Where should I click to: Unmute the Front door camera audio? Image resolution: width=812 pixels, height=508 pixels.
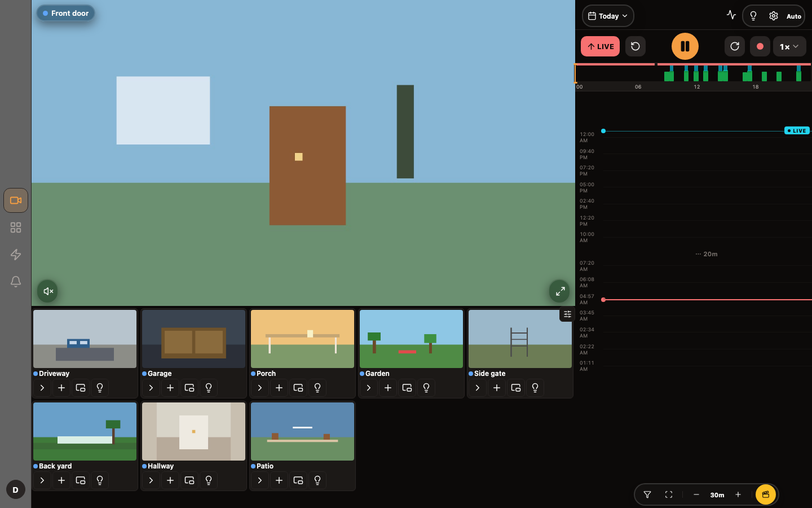pos(48,291)
